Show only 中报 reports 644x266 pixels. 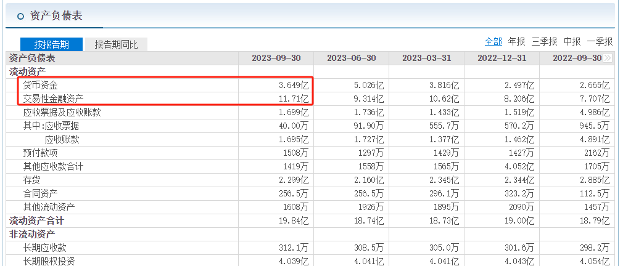coord(572,41)
